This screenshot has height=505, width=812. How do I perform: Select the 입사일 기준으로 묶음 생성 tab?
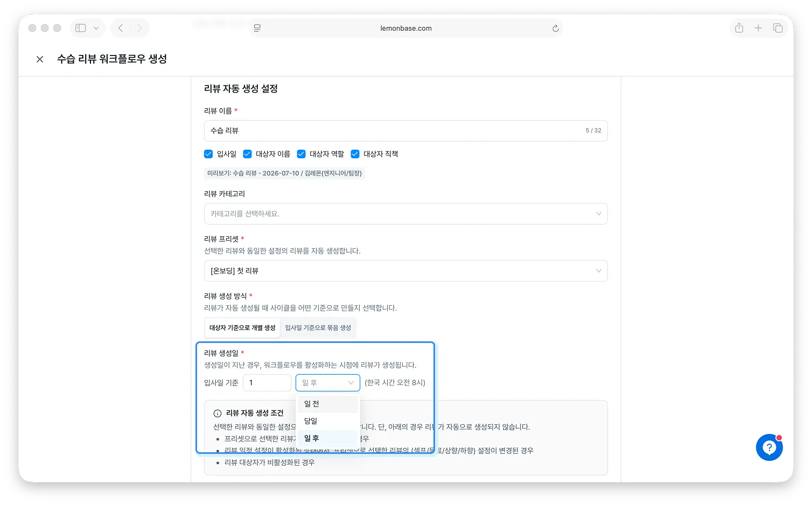tap(318, 328)
